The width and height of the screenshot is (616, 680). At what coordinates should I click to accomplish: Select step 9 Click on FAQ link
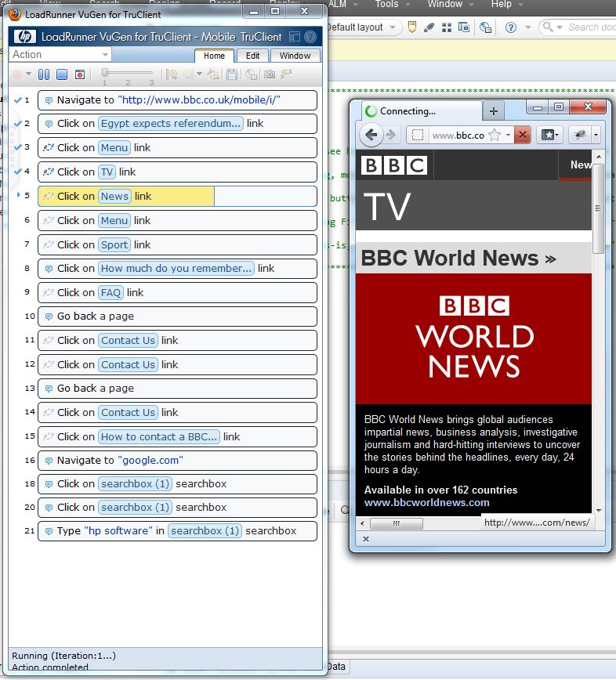coord(177,293)
